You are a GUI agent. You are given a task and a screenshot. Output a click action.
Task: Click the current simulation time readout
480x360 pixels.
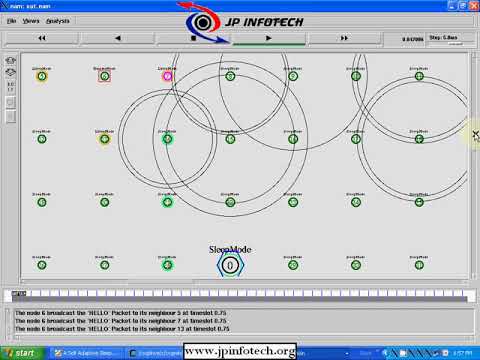click(x=412, y=39)
